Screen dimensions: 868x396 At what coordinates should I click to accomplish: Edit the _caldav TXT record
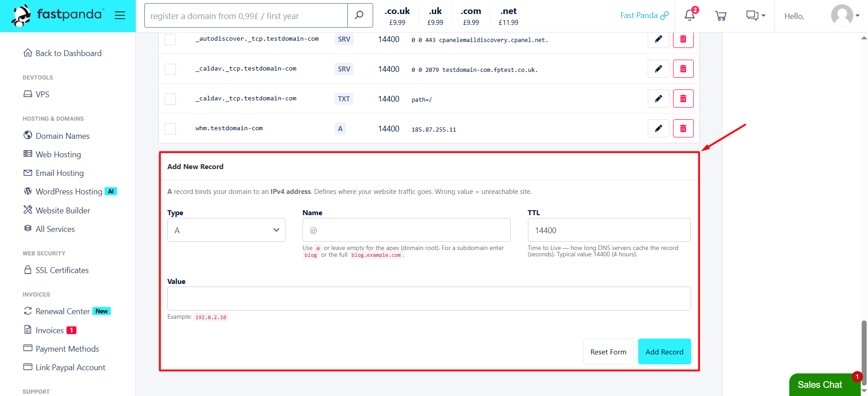[659, 99]
